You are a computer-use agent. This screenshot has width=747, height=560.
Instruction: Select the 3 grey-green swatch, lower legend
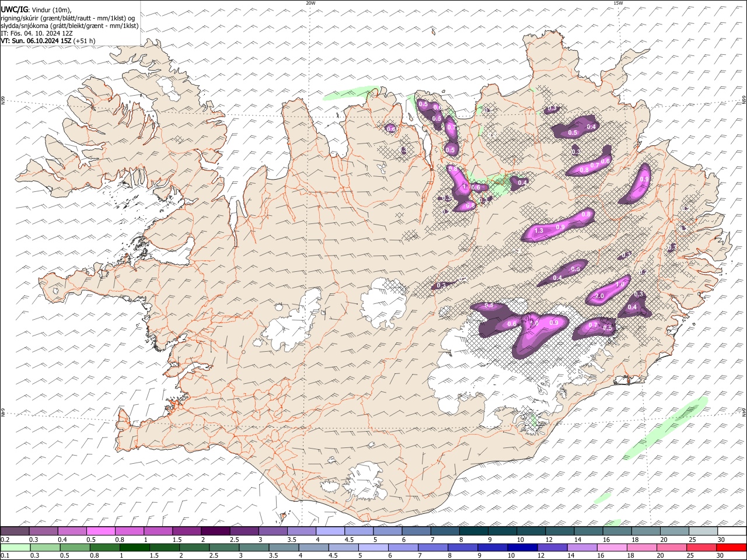pos(254,547)
